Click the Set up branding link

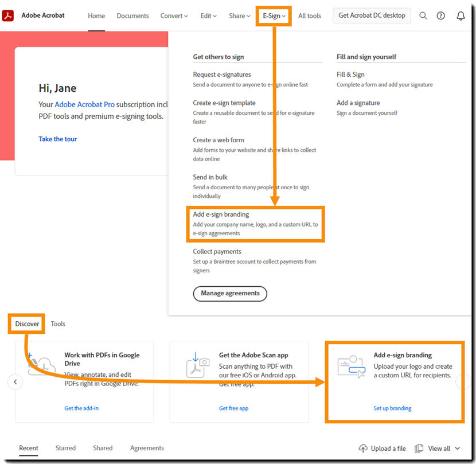(x=392, y=408)
